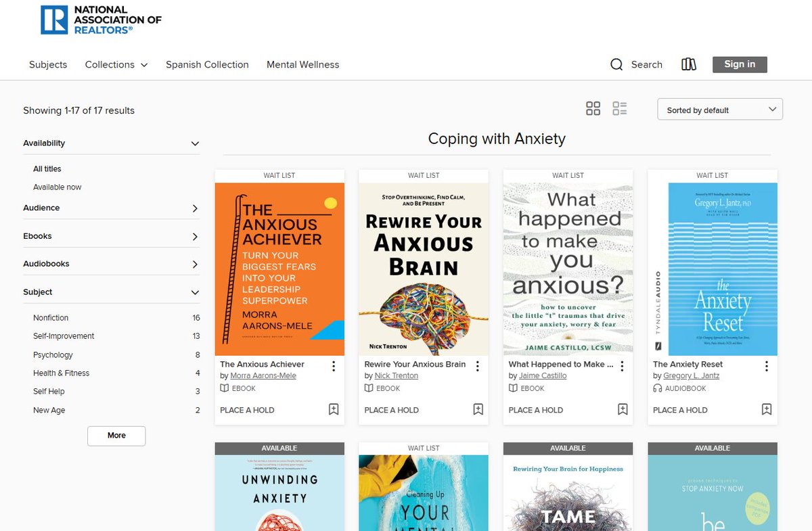The width and height of the screenshot is (812, 531).
Task: Bookmark The Anxiety Reset to wish list
Action: pos(767,409)
